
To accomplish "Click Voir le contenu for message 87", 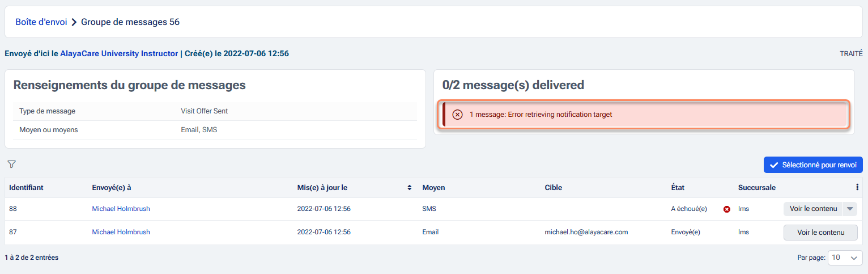I will 820,233.
